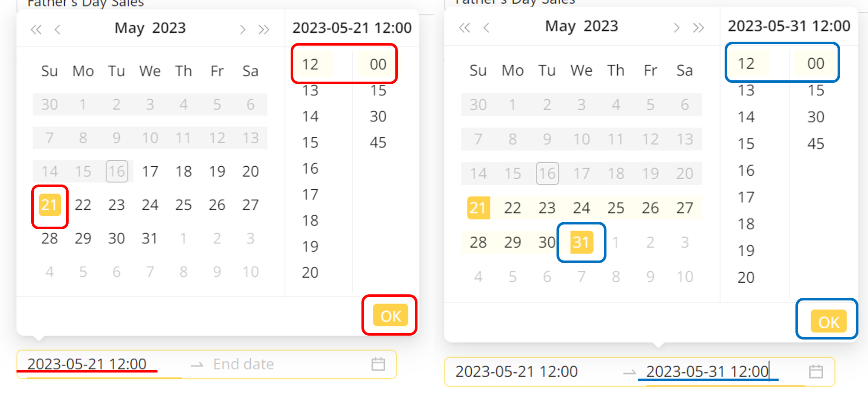Click calendar icon in left date field
868x399 pixels.
click(378, 364)
